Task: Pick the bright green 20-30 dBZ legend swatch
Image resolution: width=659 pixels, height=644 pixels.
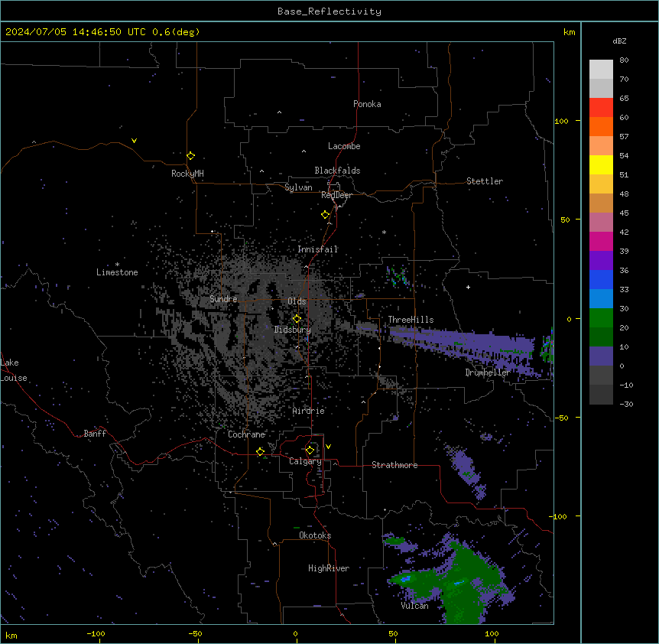Action: click(601, 318)
